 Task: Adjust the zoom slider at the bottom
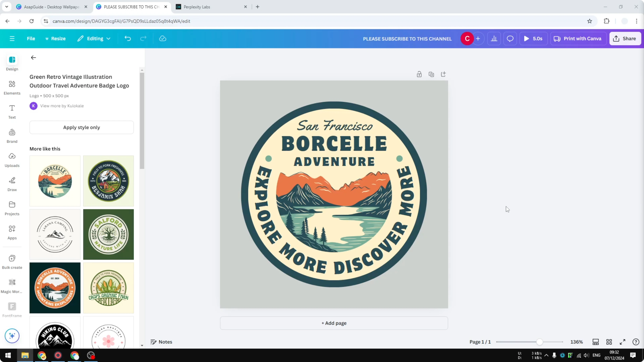[540, 342]
